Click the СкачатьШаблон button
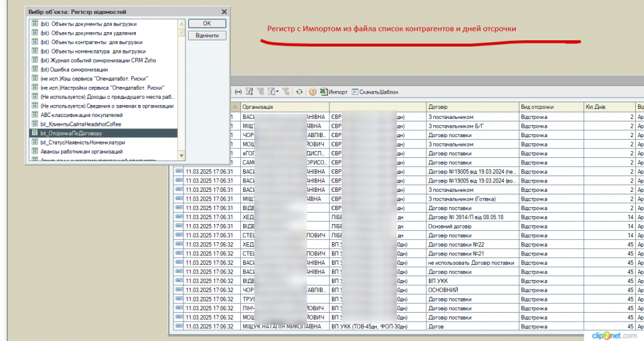Screen dimensions: 644x341 pyautogui.click(x=375, y=92)
